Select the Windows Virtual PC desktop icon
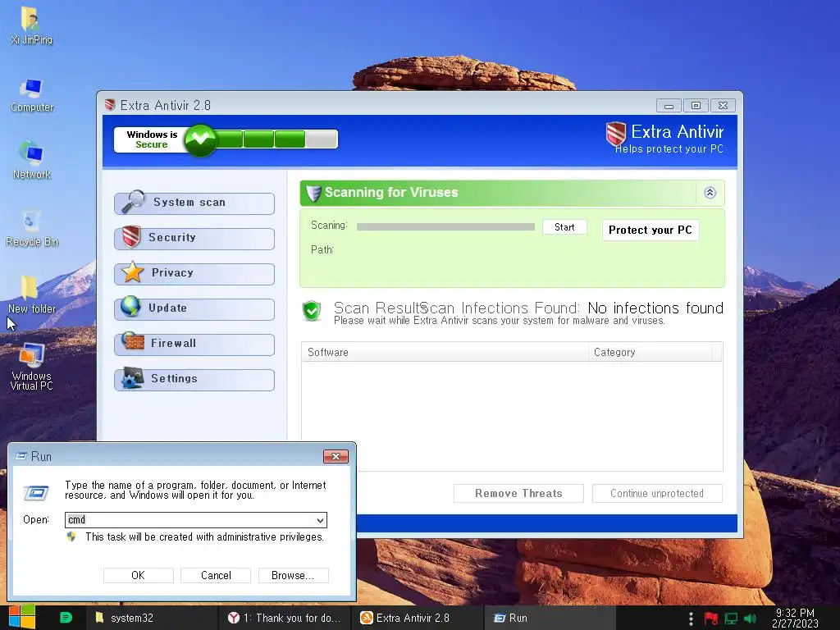This screenshot has height=630, width=840. [31, 367]
